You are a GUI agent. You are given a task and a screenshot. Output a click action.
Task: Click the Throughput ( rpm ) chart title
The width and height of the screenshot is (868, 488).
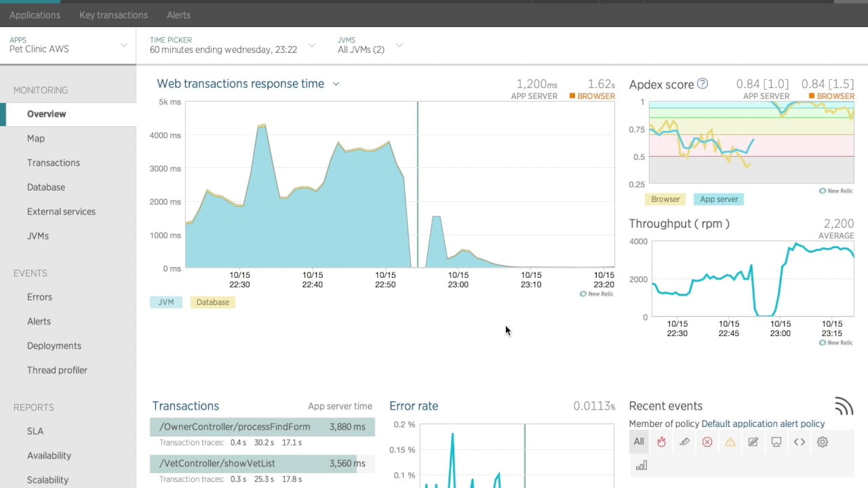[x=679, y=224]
